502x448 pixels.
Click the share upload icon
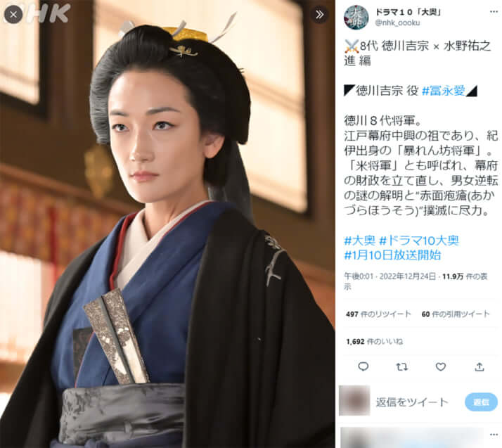click(x=480, y=366)
